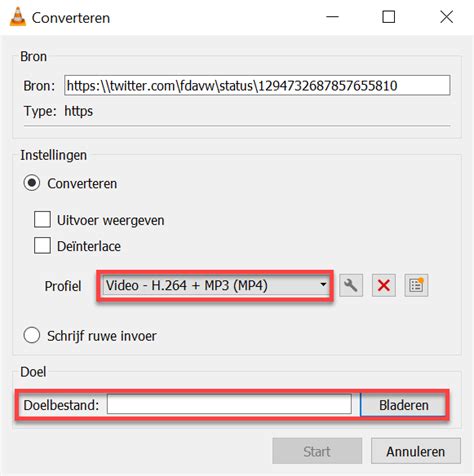
Task: Create a new profile with list icon
Action: tap(416, 285)
